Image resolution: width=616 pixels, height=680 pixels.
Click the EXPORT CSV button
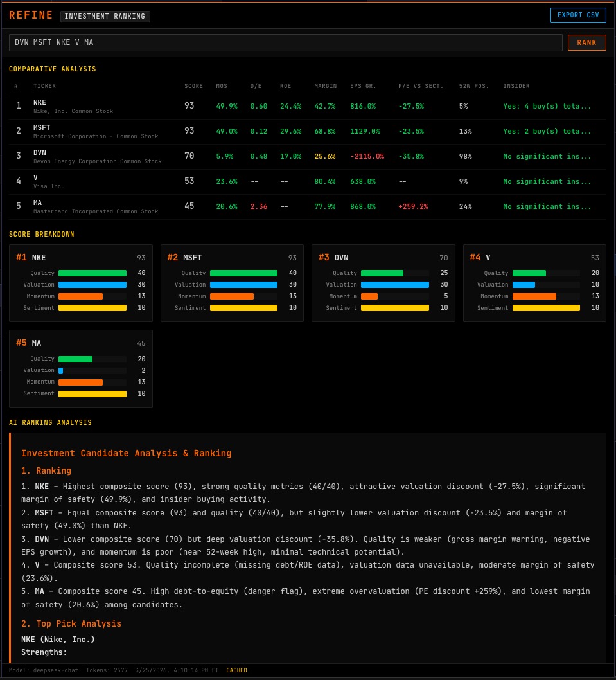click(577, 15)
